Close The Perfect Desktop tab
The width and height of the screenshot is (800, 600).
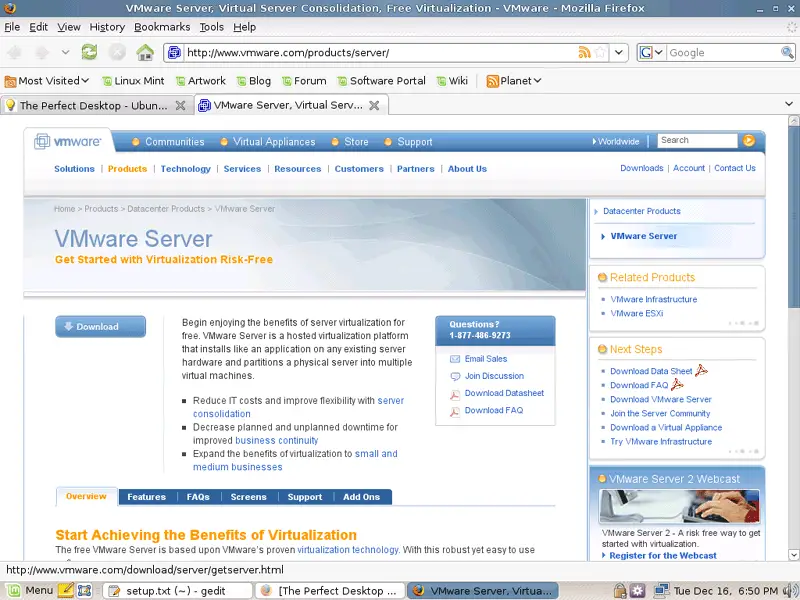click(x=180, y=105)
